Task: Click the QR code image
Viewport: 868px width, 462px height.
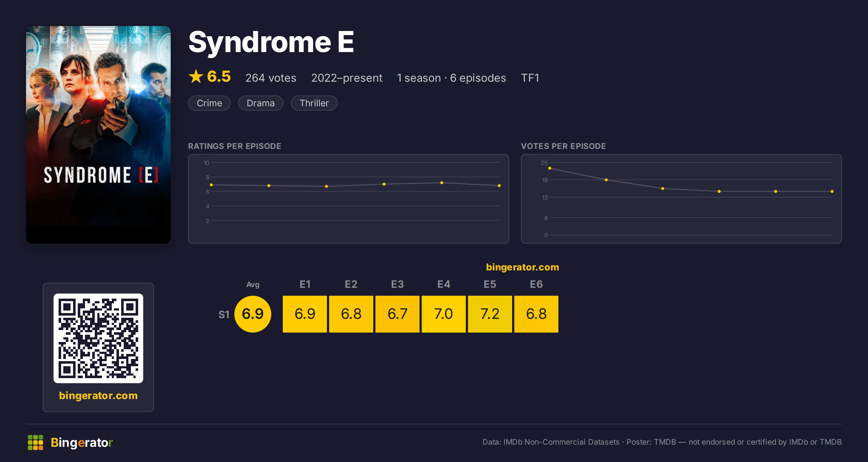Action: point(98,338)
